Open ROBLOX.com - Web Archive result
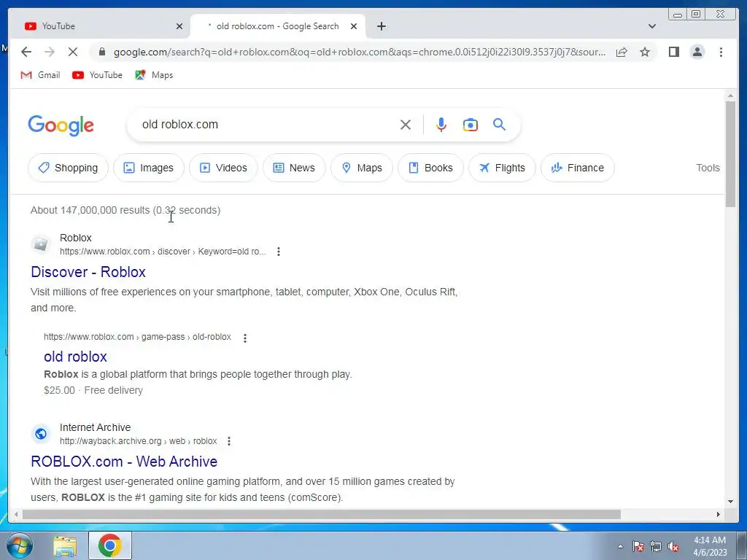 [x=124, y=462]
